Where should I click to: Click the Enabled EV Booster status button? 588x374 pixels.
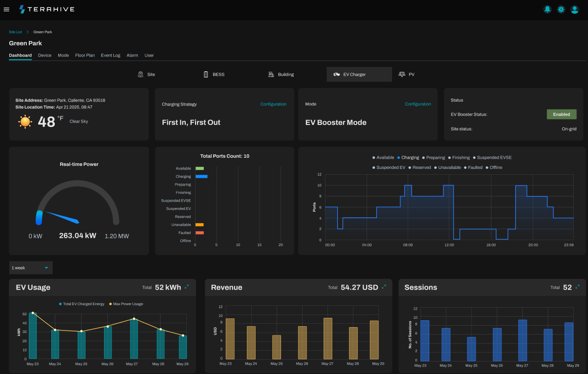coord(562,114)
